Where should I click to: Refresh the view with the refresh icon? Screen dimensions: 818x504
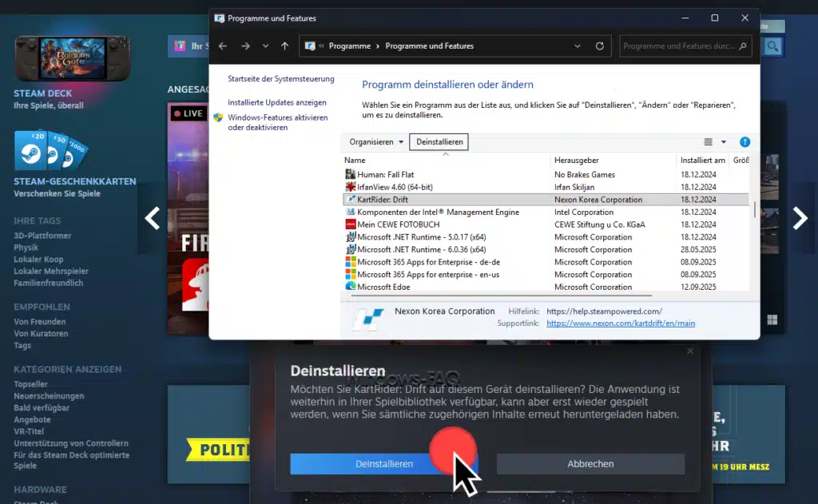click(x=600, y=46)
